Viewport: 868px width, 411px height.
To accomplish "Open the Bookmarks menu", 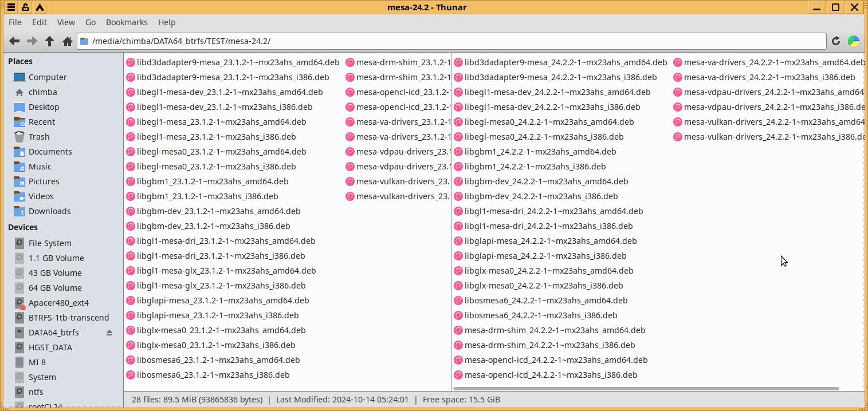I will point(127,22).
